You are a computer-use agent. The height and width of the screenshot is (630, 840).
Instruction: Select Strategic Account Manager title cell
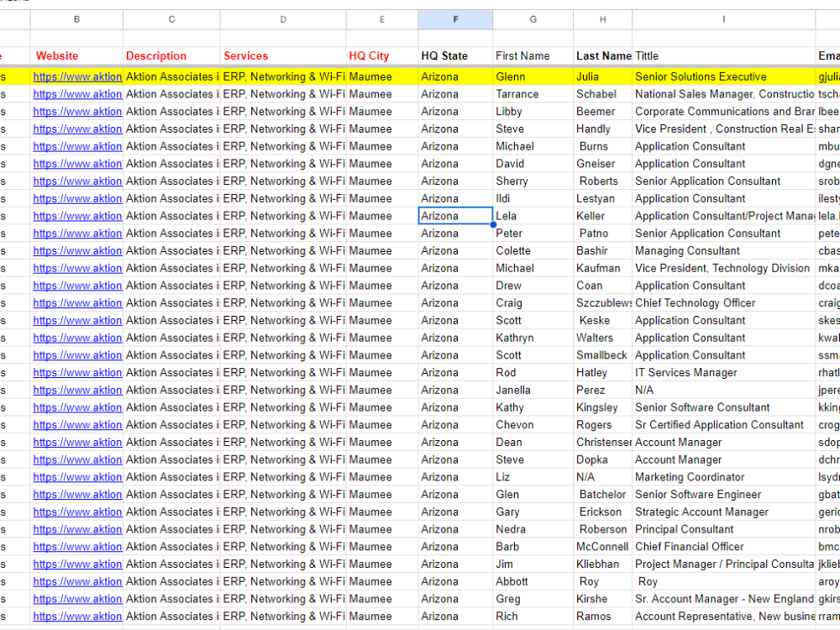point(724,512)
